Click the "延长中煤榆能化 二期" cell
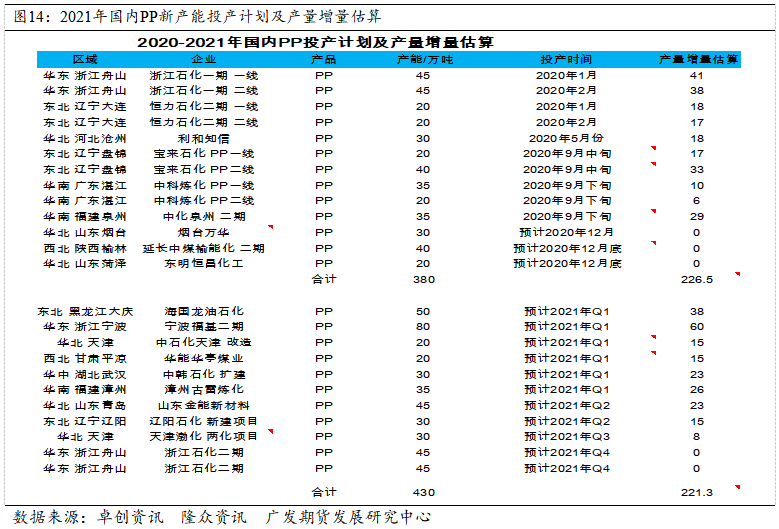779x529 pixels. click(204, 248)
